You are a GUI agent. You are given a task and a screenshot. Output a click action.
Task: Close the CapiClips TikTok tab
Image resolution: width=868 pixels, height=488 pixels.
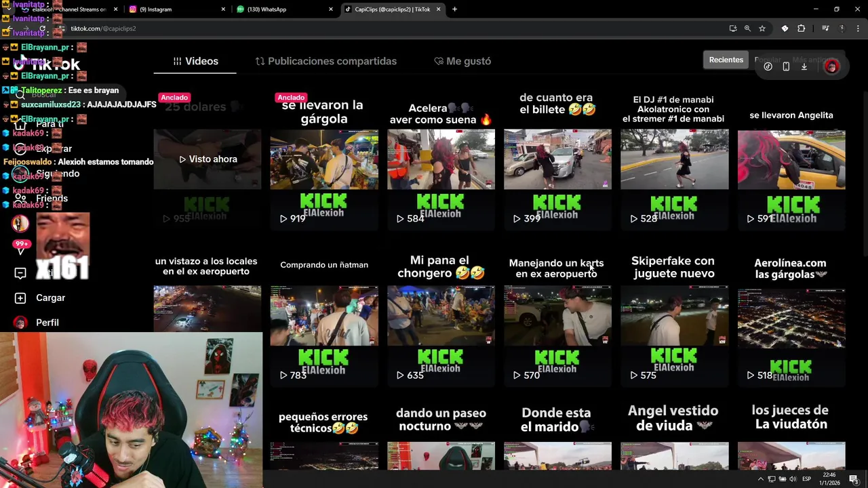438,9
